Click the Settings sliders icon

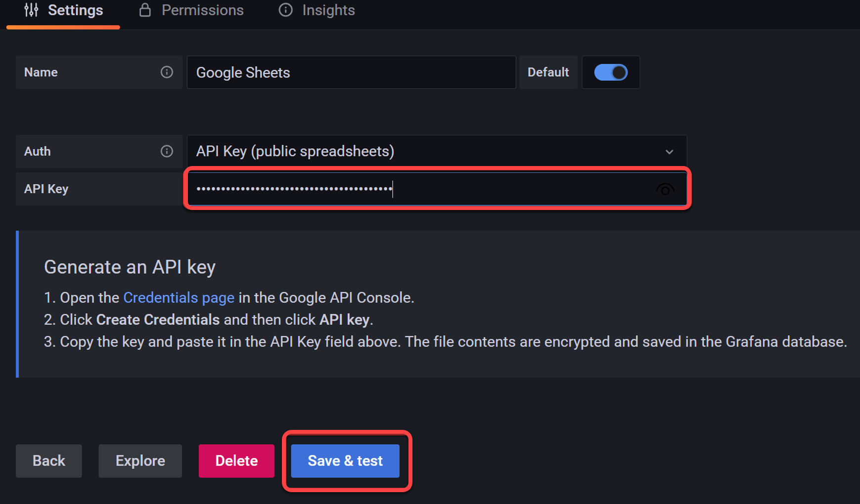31,10
